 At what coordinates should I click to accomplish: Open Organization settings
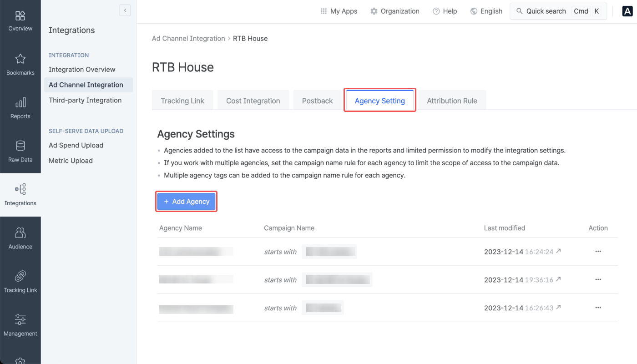pos(394,11)
